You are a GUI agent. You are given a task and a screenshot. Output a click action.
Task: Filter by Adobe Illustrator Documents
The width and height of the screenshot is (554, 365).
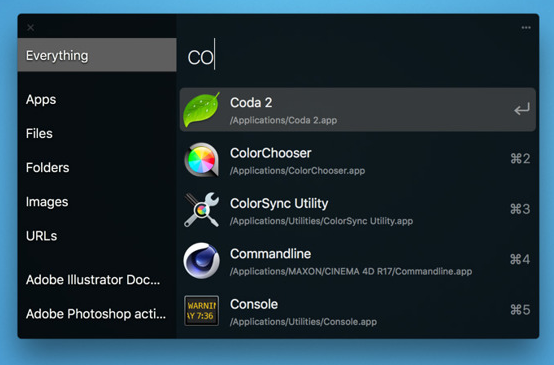point(93,280)
